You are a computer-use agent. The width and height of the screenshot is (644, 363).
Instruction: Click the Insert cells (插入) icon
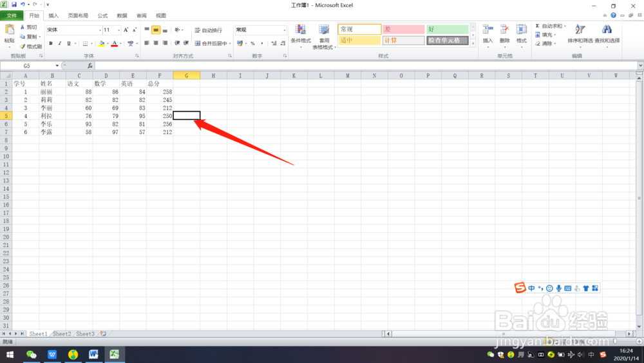tap(488, 30)
